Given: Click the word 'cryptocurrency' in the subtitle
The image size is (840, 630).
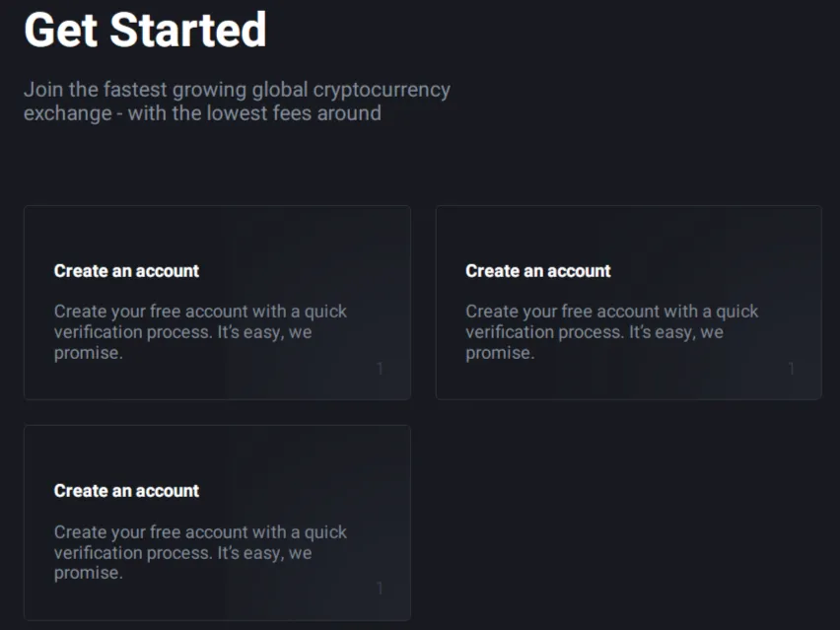Looking at the screenshot, I should [382, 90].
